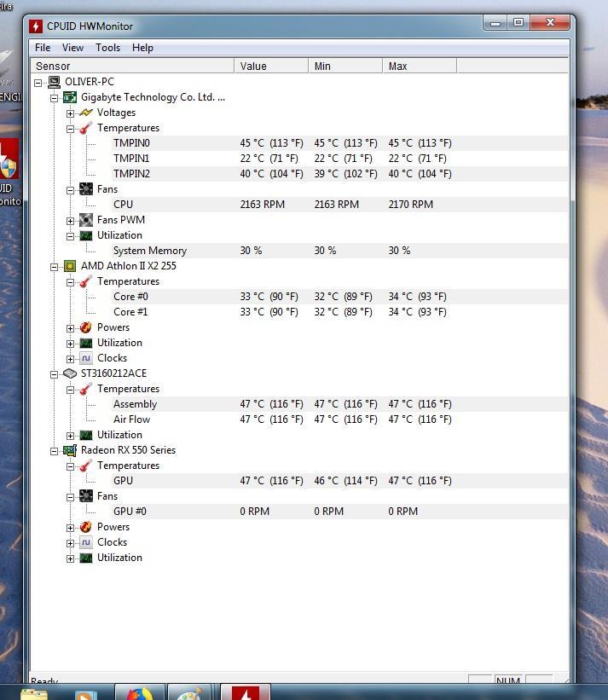Open the media player taskbar icon

pos(85,693)
